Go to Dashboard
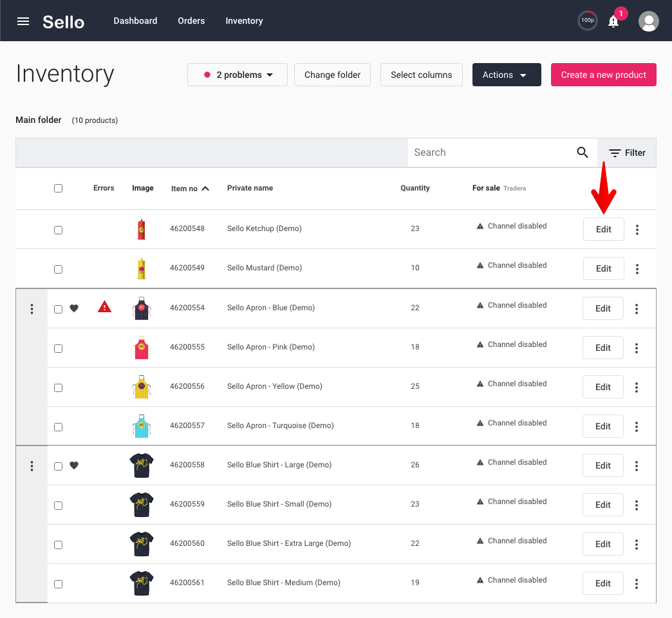The image size is (672, 618). 135,21
